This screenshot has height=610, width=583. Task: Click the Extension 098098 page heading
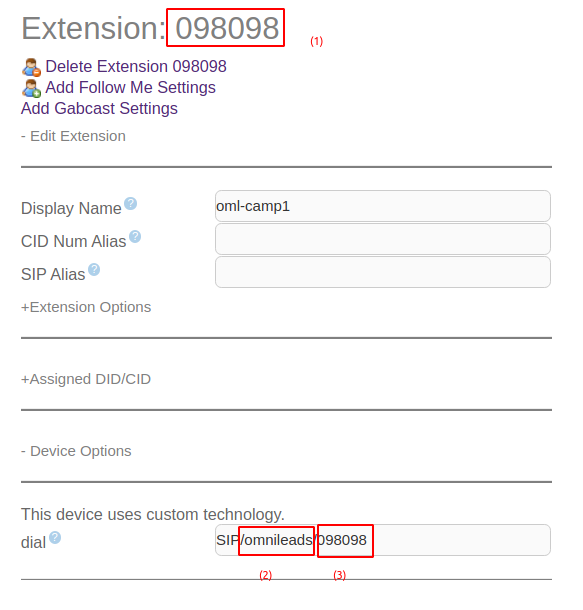(150, 28)
